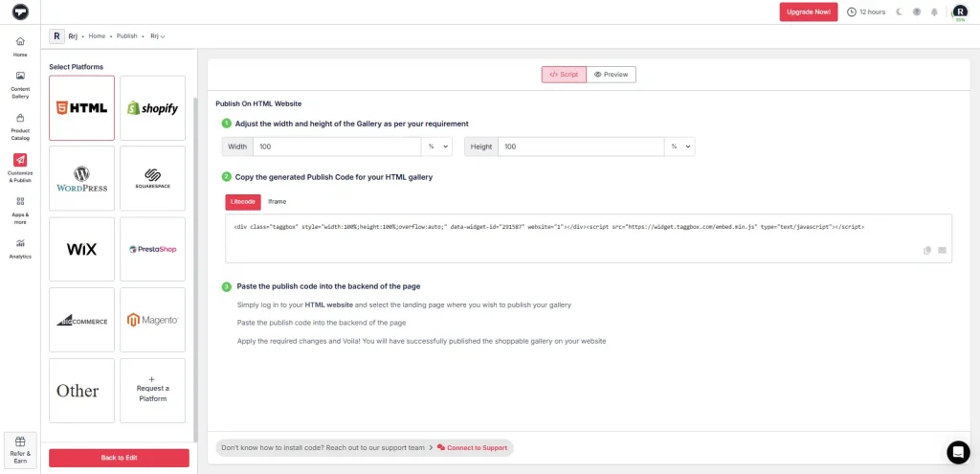
Task: Choose the Squarespace platform card
Action: pos(152,178)
